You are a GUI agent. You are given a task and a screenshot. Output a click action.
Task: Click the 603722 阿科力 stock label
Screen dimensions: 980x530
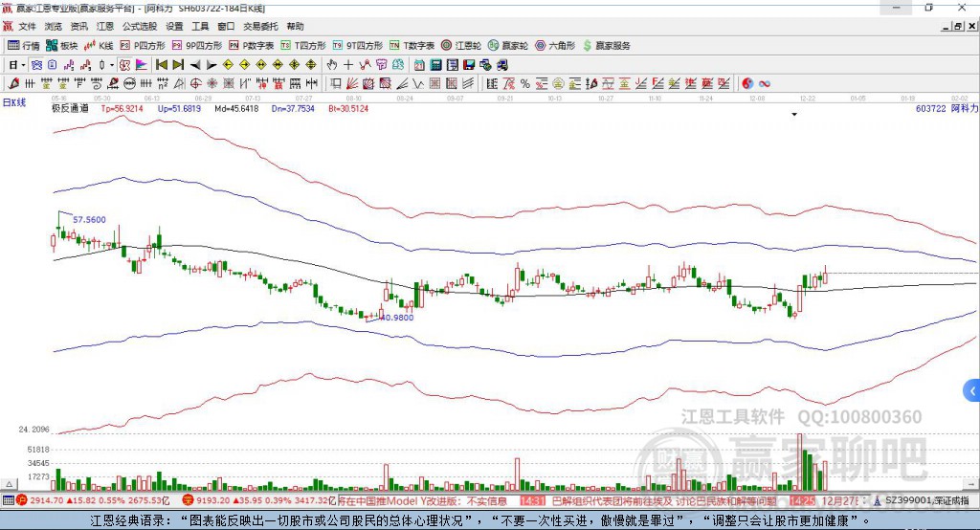[x=947, y=108]
